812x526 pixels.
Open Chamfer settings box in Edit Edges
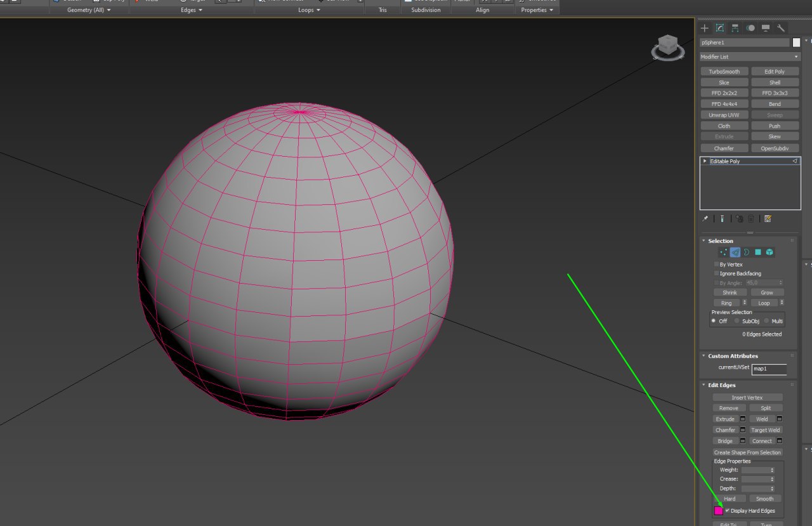coord(743,430)
